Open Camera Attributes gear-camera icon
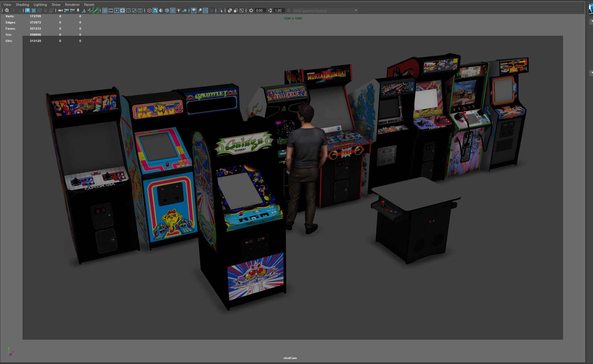Screen dimensions: 593x364 point(72,10)
